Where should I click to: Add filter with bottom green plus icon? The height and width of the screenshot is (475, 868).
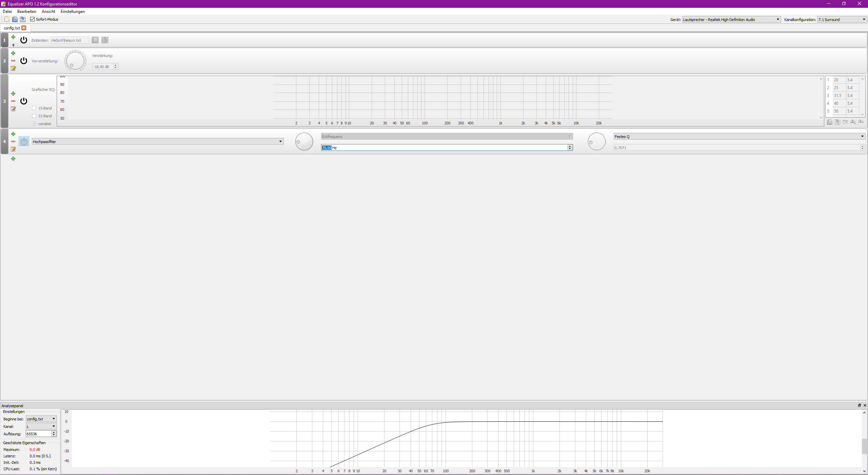click(x=13, y=159)
